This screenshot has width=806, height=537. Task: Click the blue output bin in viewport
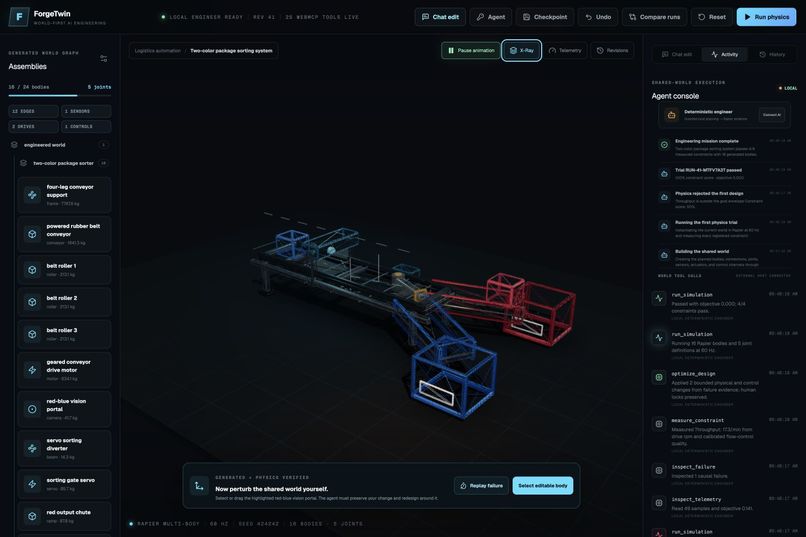(x=453, y=379)
